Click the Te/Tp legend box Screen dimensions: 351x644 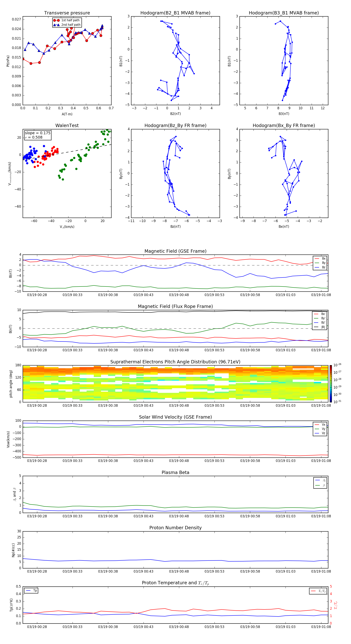[x=318, y=591]
